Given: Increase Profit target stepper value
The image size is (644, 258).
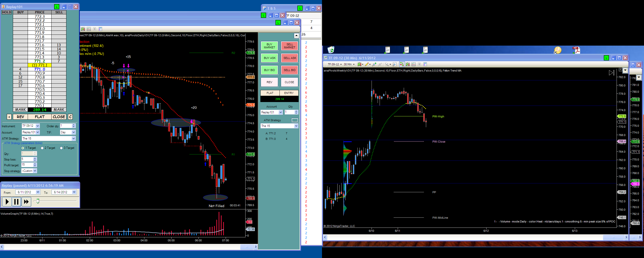Looking at the screenshot, I should click(x=35, y=164).
